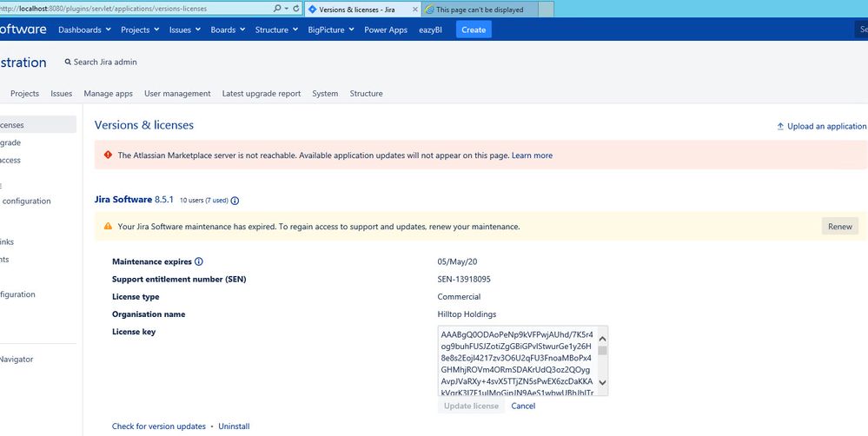868x436 pixels.
Task: Switch to 'This page can't be displayed' tab
Action: click(480, 10)
